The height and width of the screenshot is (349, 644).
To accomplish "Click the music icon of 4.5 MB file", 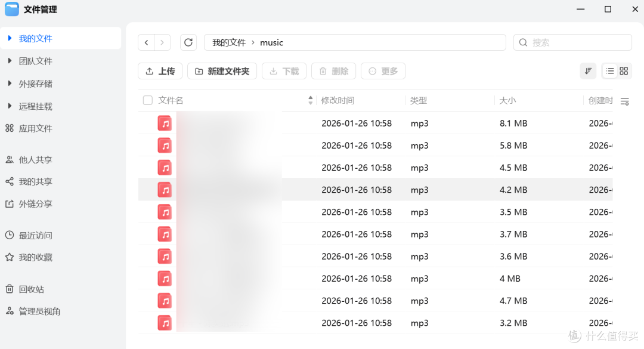I will click(x=165, y=168).
